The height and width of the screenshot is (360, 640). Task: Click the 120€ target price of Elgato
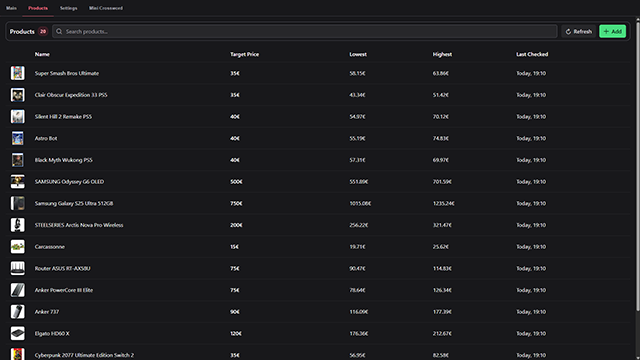coord(236,333)
